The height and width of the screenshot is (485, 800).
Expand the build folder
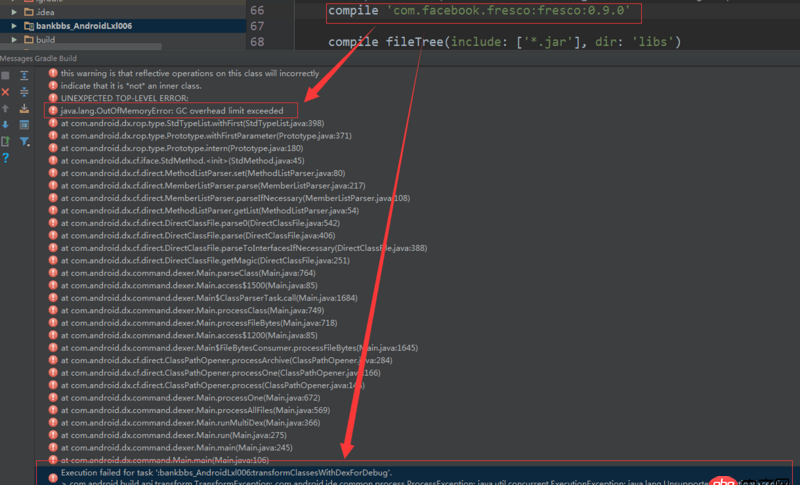tap(14, 39)
